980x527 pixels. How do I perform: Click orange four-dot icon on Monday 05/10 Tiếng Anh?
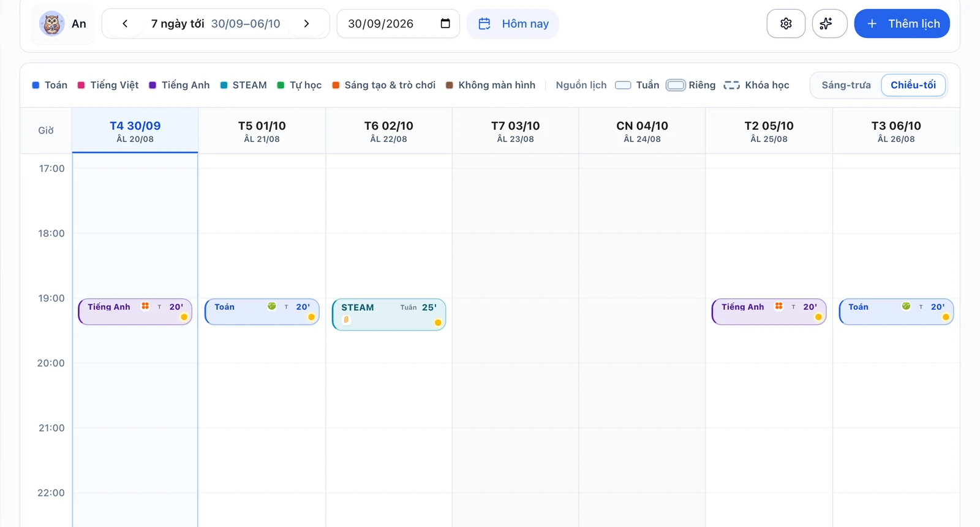coord(778,306)
